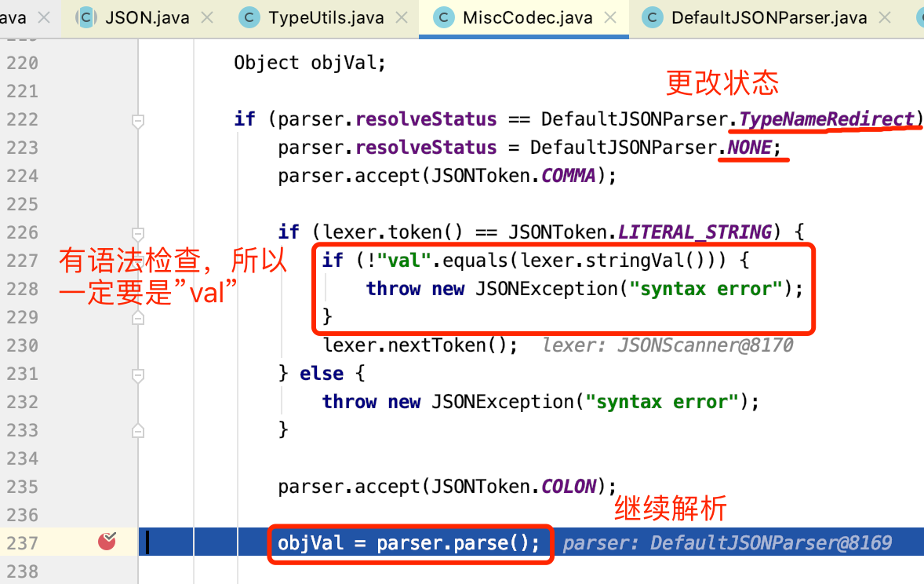This screenshot has height=584, width=924.
Task: Fold the block ending at line 229
Action: [138, 318]
